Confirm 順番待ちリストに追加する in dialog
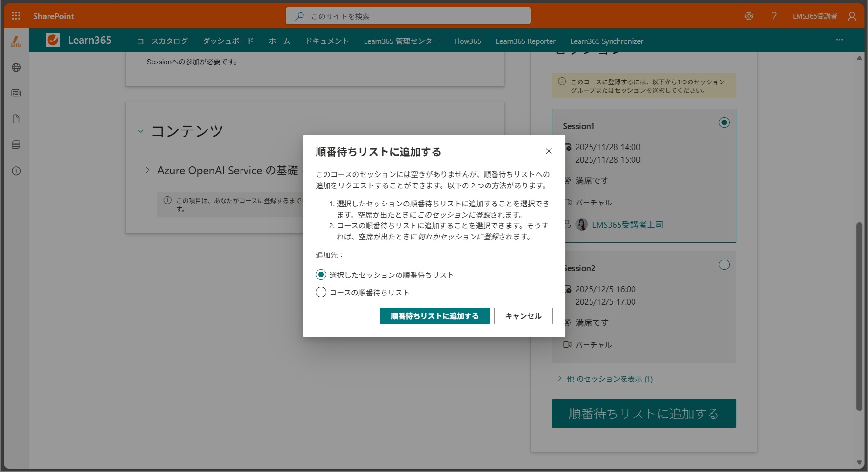Image resolution: width=868 pixels, height=472 pixels. 434,316
